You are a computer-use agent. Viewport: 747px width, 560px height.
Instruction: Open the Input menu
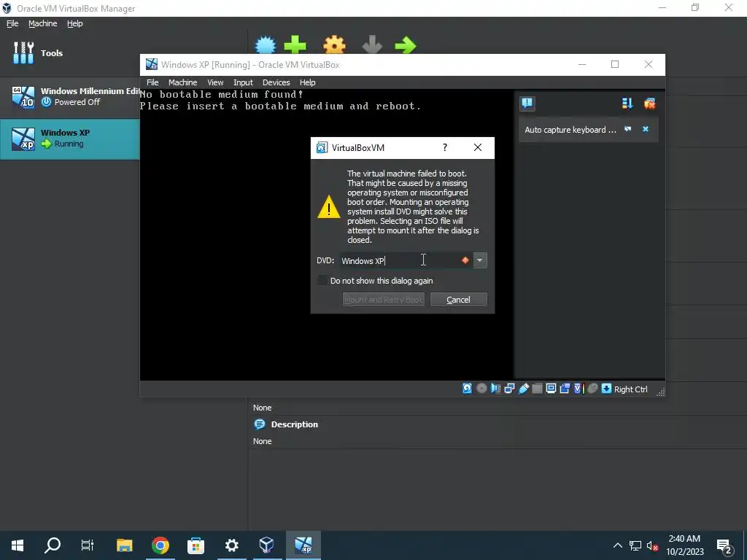[x=243, y=82]
